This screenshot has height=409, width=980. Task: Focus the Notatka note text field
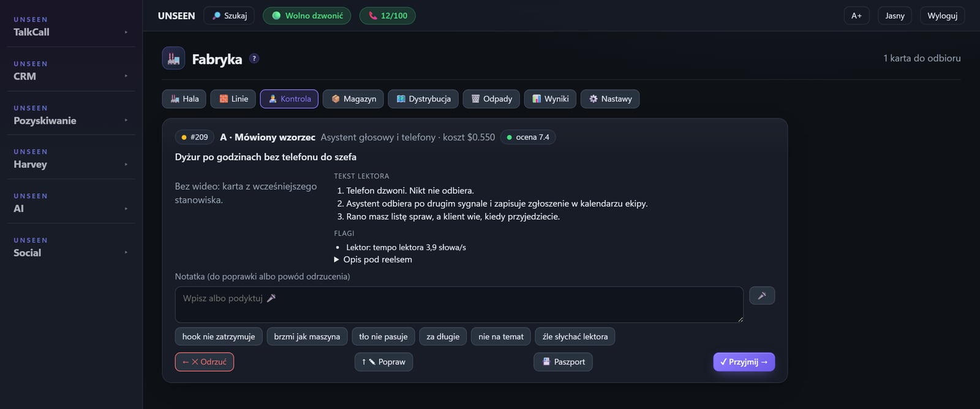click(459, 305)
